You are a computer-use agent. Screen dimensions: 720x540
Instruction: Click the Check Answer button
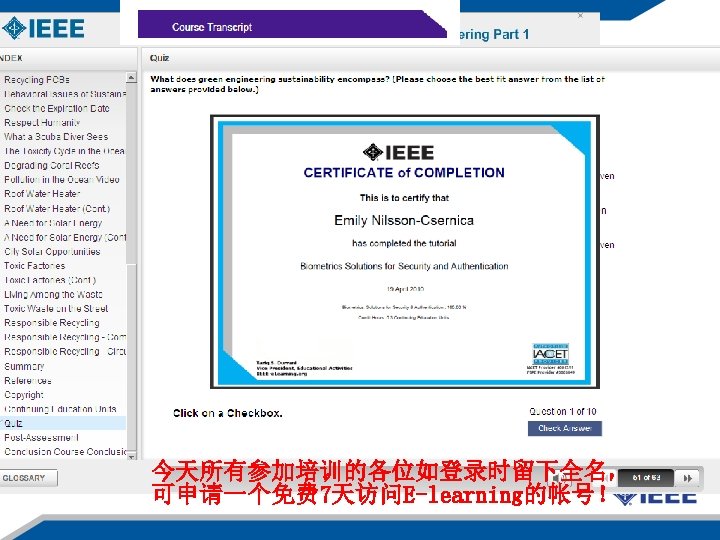(x=564, y=428)
